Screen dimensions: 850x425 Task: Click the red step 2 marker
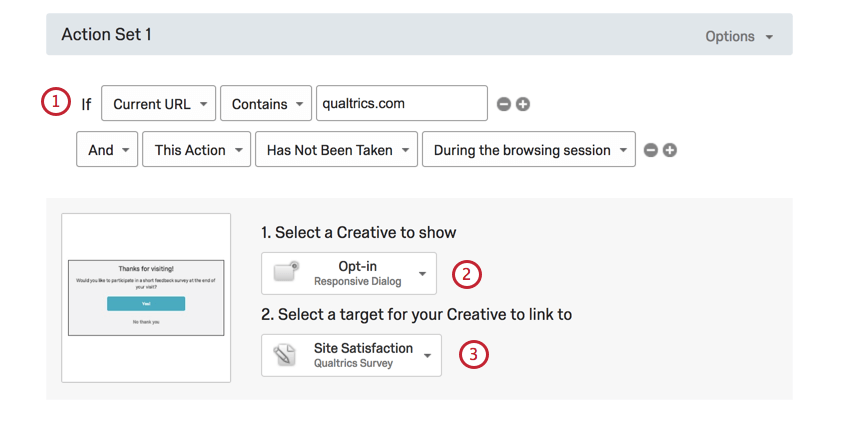tap(468, 273)
